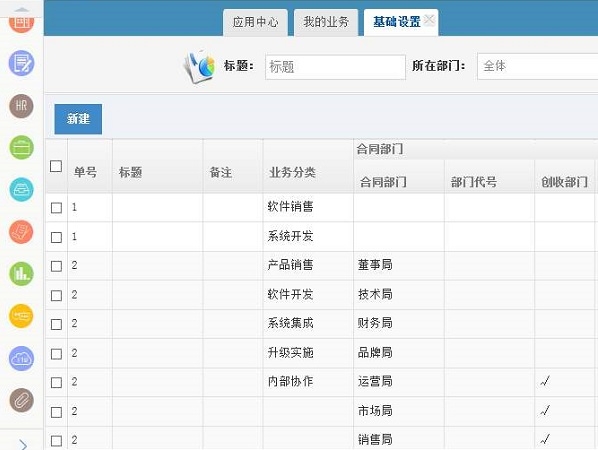Open the blue cloud sidebar icon

(21, 358)
